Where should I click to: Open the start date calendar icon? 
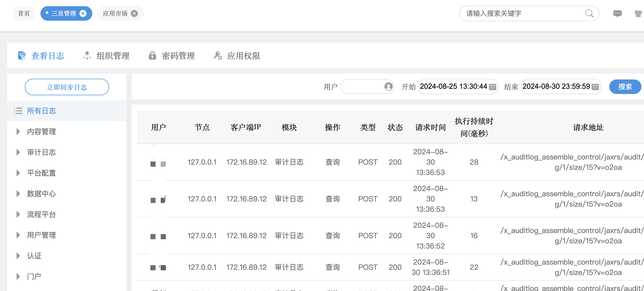click(x=492, y=87)
